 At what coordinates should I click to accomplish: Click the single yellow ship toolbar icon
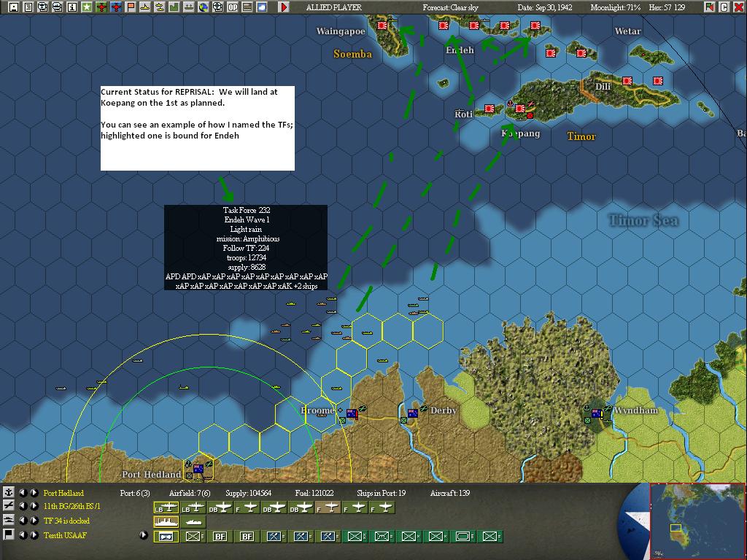[x=145, y=7]
